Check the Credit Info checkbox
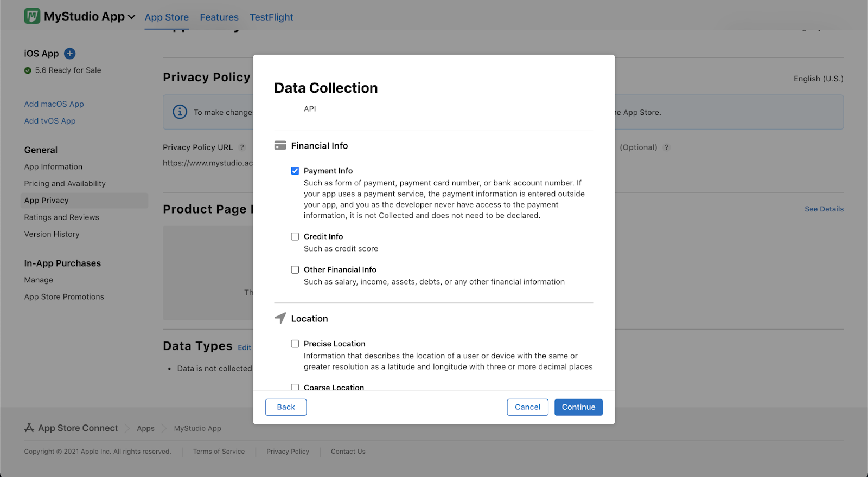The height and width of the screenshot is (477, 868). point(295,236)
